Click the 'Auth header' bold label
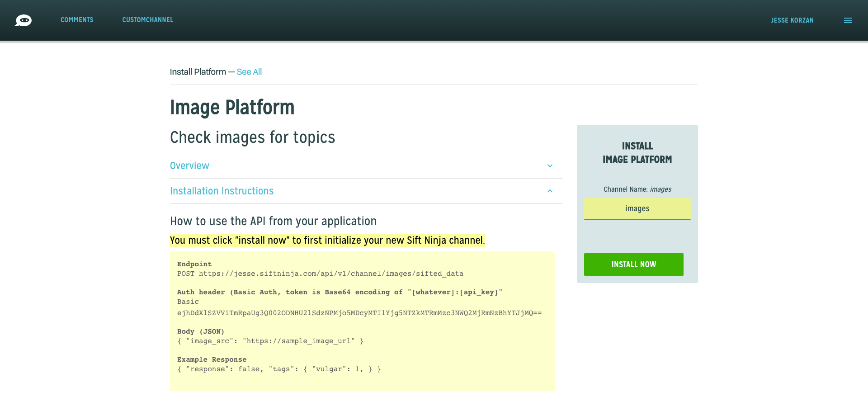868x420 pixels. pyautogui.click(x=340, y=292)
